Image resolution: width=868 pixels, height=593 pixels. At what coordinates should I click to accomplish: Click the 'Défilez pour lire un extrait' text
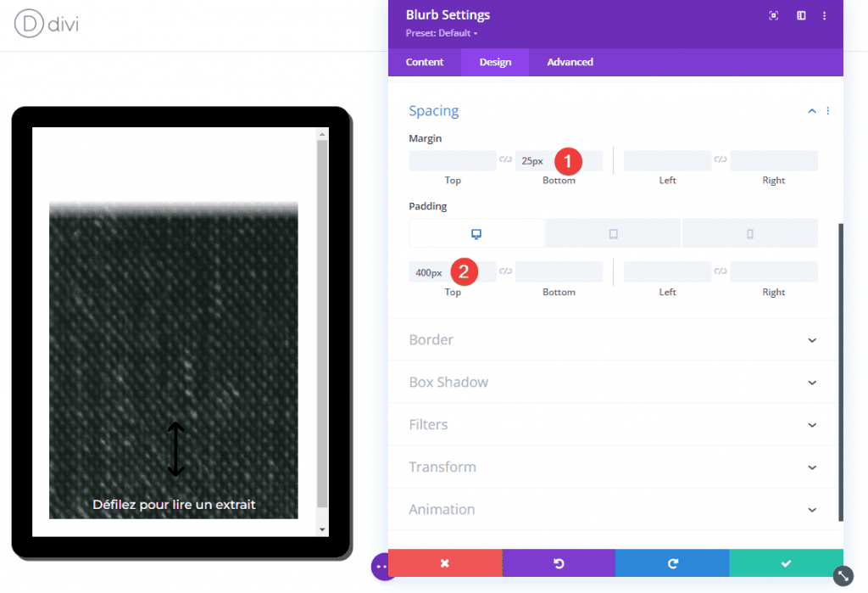pos(174,504)
